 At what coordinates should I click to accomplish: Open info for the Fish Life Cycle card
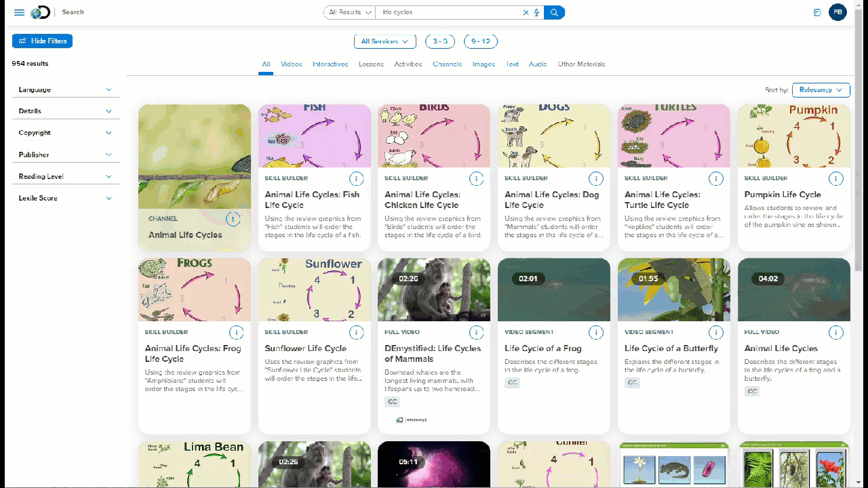pyautogui.click(x=357, y=179)
